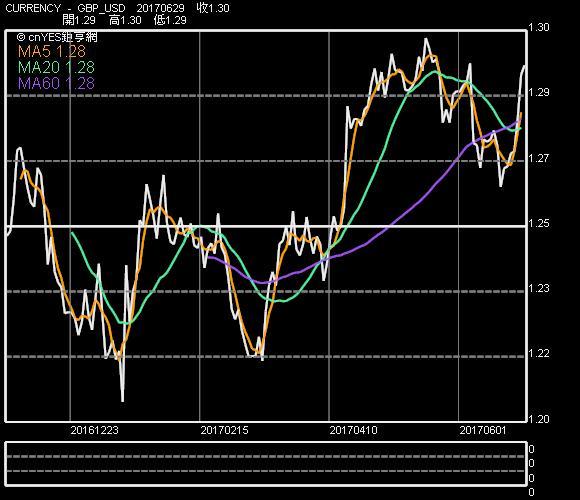This screenshot has height=500, width=580.
Task: Click the MA20 1.28 legend label
Action: pyautogui.click(x=56, y=67)
